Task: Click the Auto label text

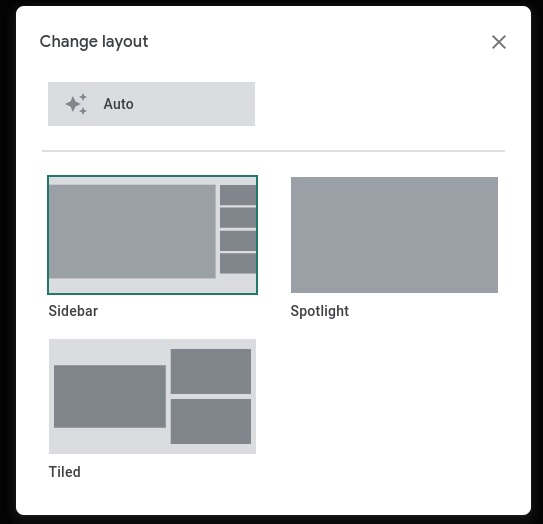Action: 118,104
